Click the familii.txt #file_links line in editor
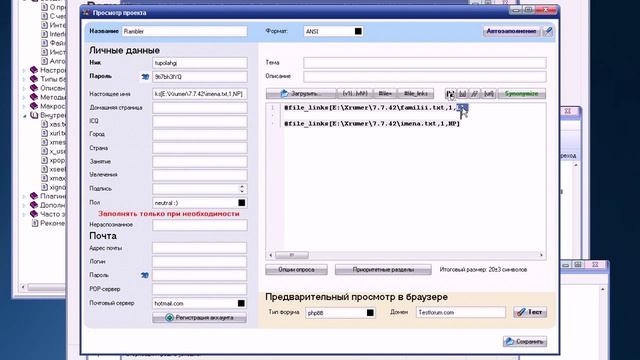The height and width of the screenshot is (360, 640). coord(376,107)
